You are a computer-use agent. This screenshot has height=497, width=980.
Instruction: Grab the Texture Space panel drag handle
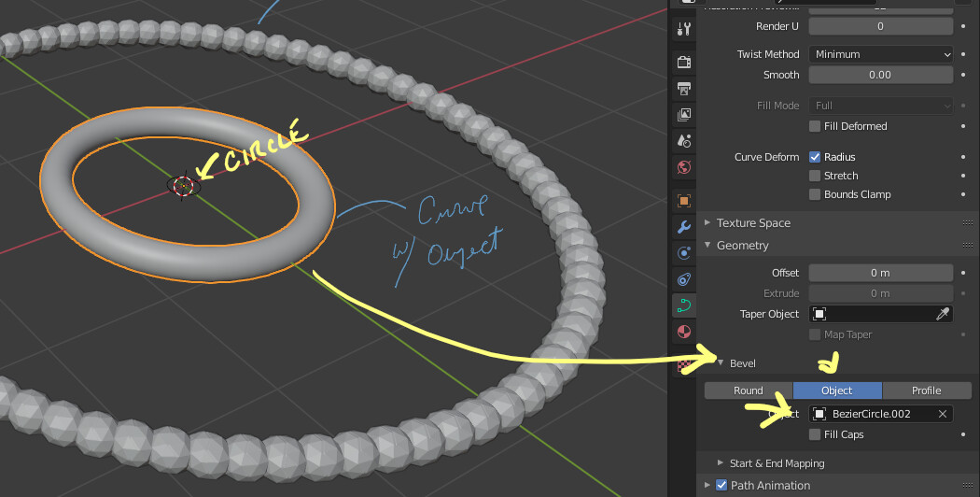(x=968, y=223)
